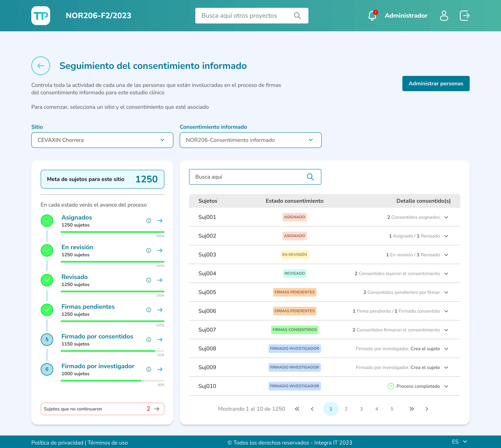Go back with the circular arrow button

pyautogui.click(x=41, y=66)
